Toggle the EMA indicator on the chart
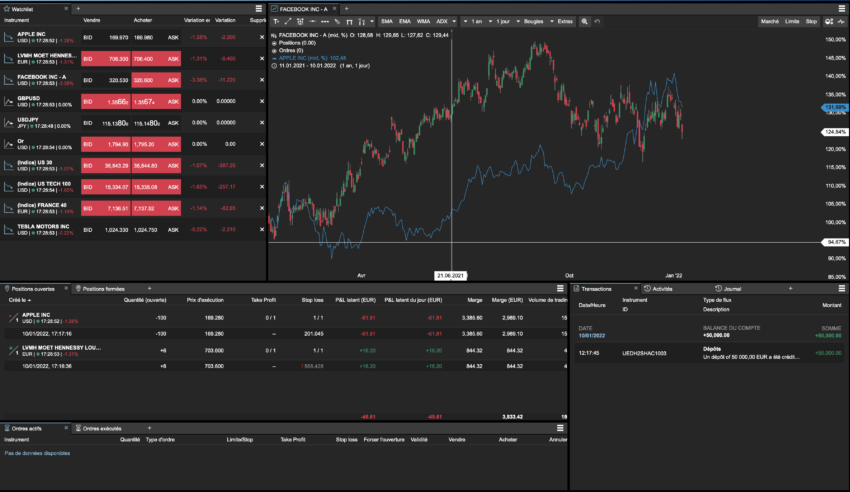 coord(404,21)
